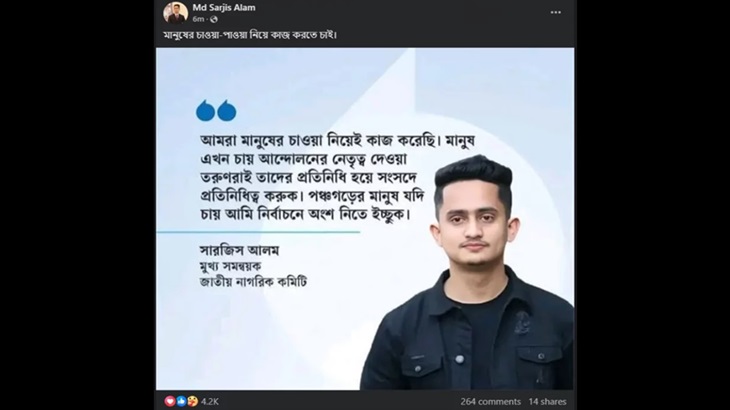The image size is (730, 410).
Task: Click the yellow care emoji reaction icon
Action: [x=192, y=401]
